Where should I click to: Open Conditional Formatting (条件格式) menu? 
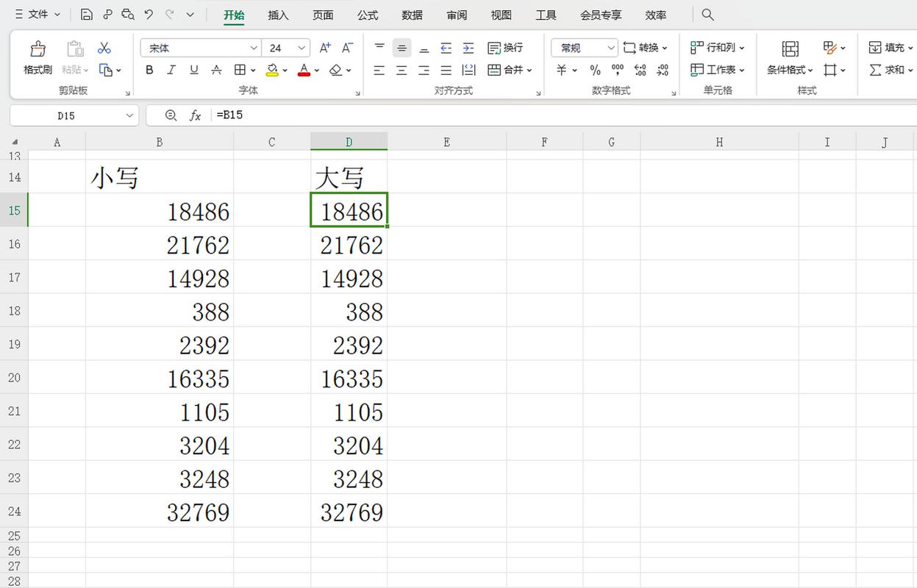[x=791, y=58]
